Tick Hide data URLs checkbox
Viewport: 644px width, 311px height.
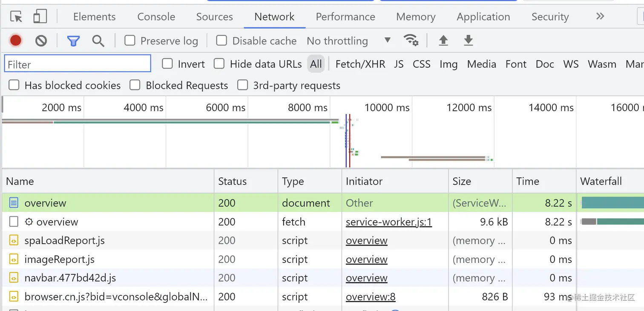pyautogui.click(x=219, y=64)
